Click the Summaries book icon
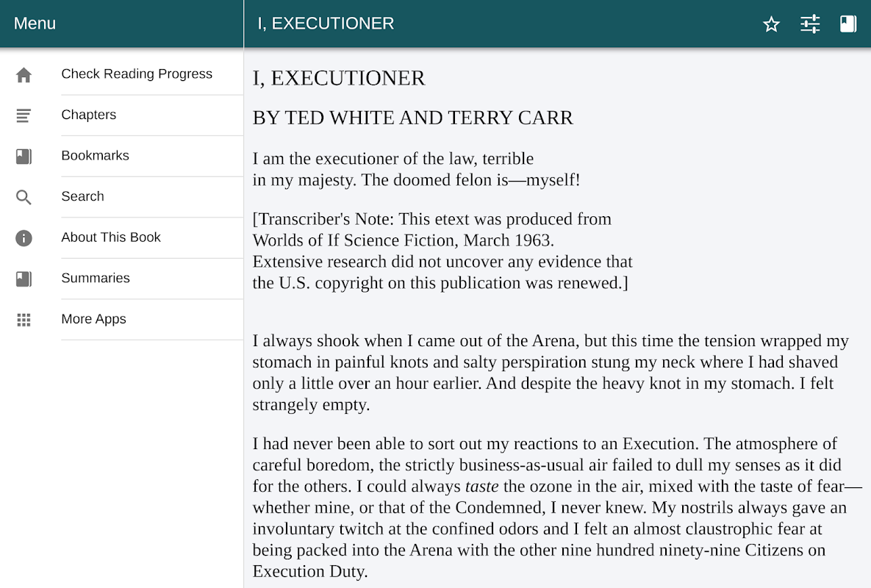 [24, 279]
